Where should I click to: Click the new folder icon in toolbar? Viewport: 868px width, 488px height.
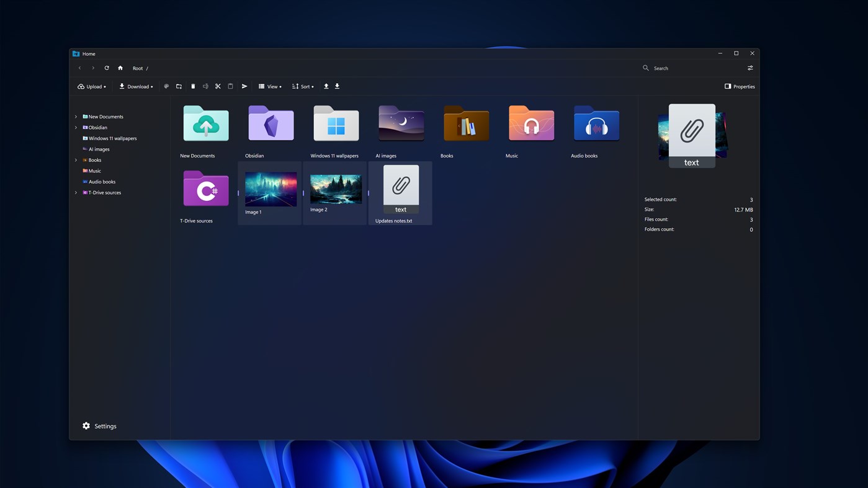179,86
